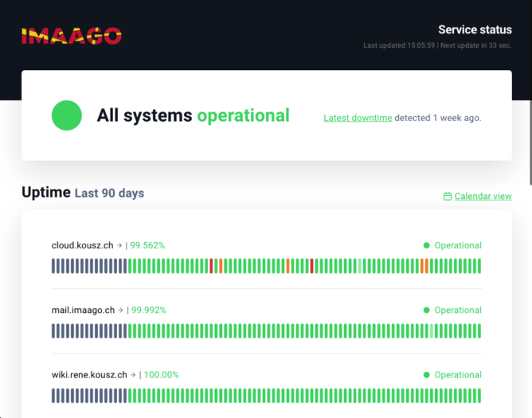Open the mail.imaago.ch service link
The height and width of the screenshot is (418, 532).
click(83, 310)
